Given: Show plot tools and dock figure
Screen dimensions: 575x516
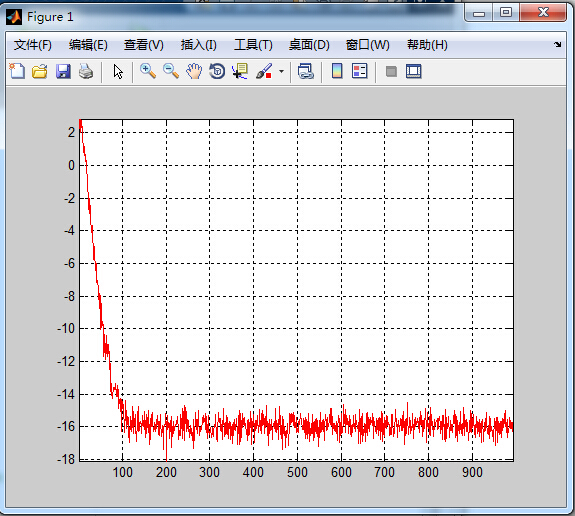Looking at the screenshot, I should [x=414, y=71].
